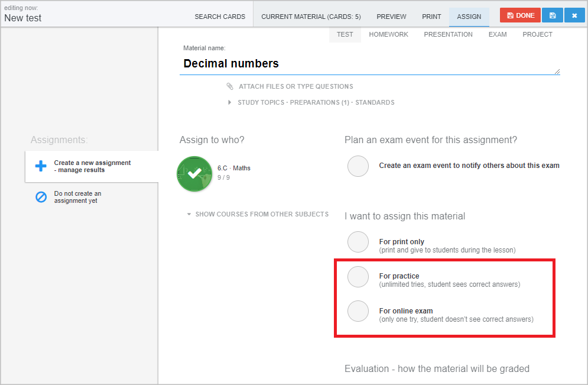Switch to the PRINT tab
The height and width of the screenshot is (385, 588).
(x=431, y=17)
